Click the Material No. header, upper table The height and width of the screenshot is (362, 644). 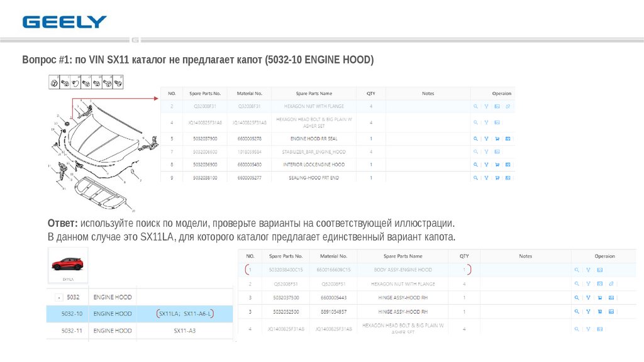[x=249, y=94]
